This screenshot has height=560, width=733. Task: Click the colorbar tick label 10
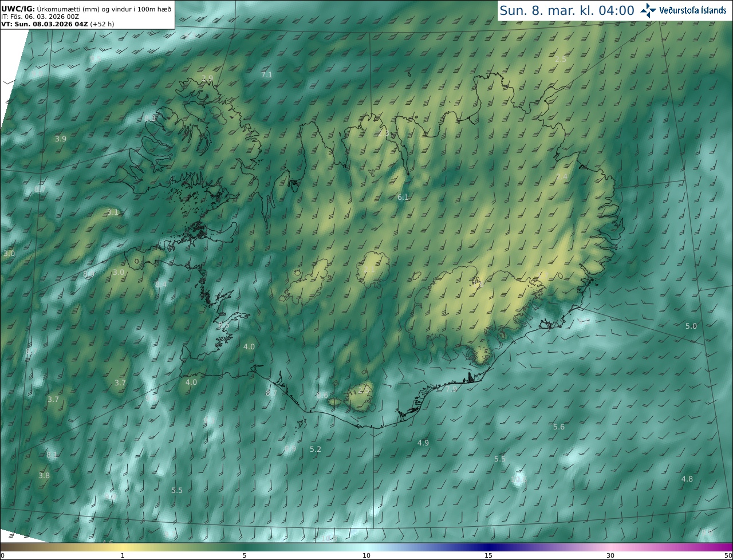366,555
